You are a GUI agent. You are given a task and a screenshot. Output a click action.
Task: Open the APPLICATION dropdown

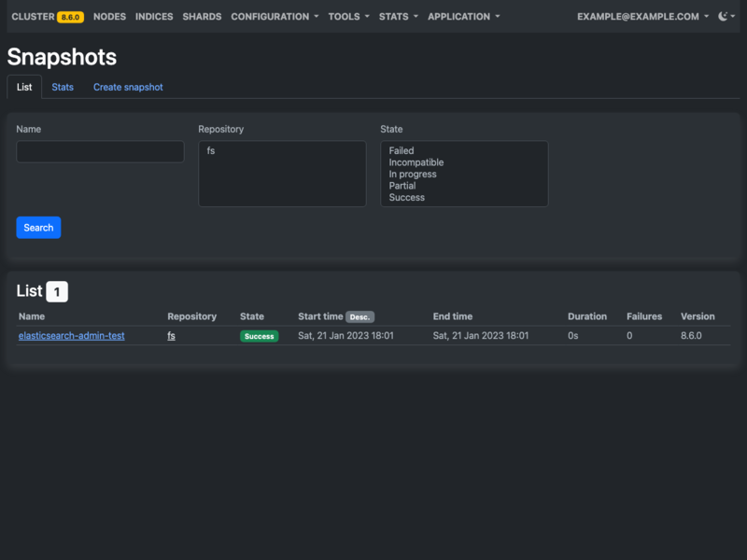[458, 16]
